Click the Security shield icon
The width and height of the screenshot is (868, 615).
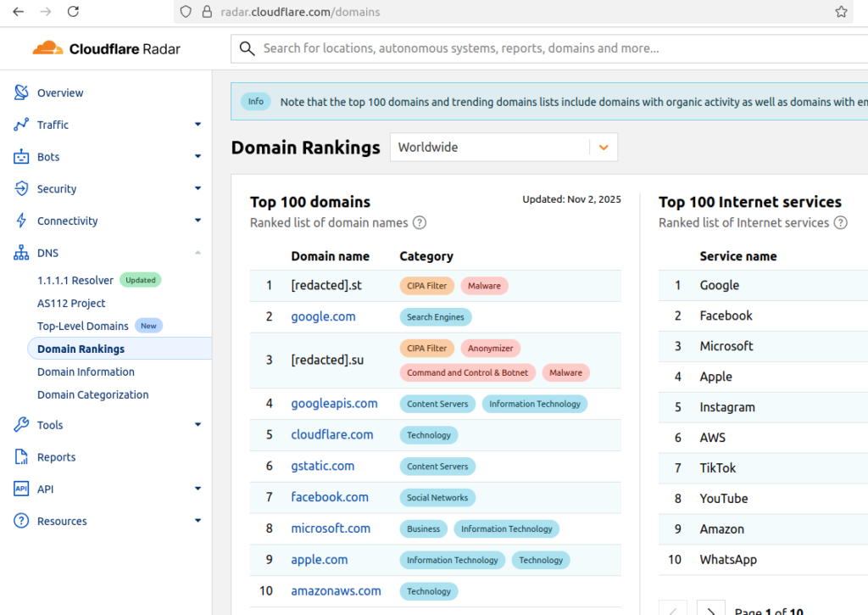click(x=20, y=188)
